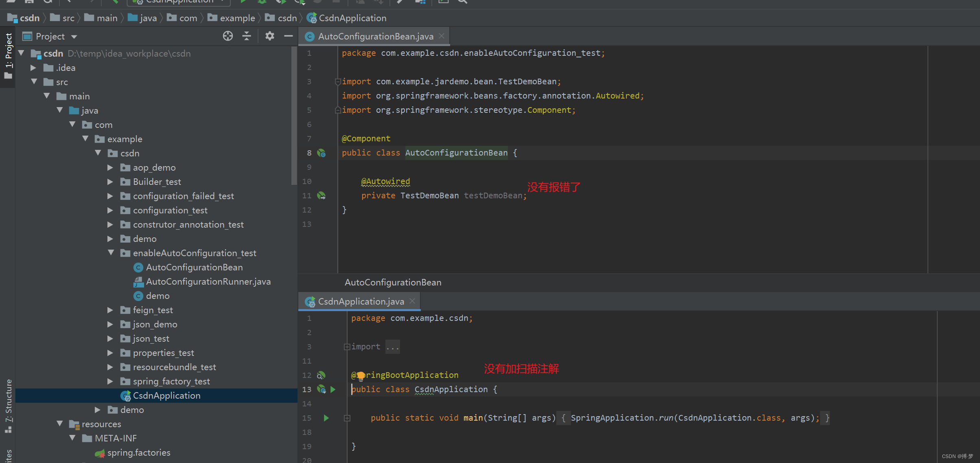Collapse the import fold marker in AutoConfigurationBean.java

point(337,82)
